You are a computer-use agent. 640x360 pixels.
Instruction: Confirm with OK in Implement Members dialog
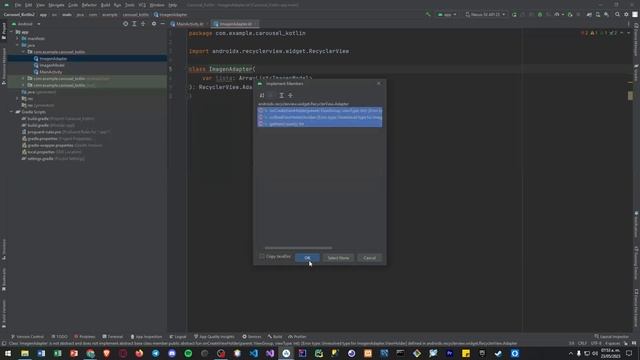(x=307, y=258)
